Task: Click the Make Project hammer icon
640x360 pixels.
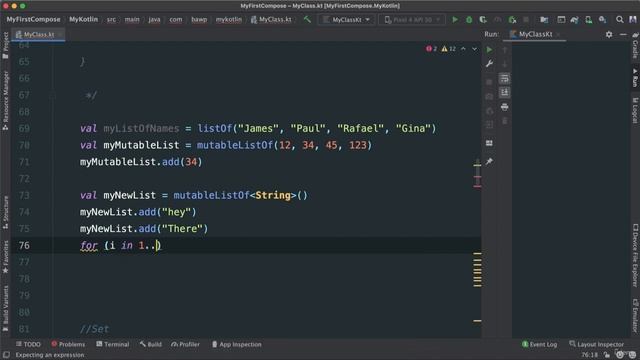Action: click(x=307, y=19)
